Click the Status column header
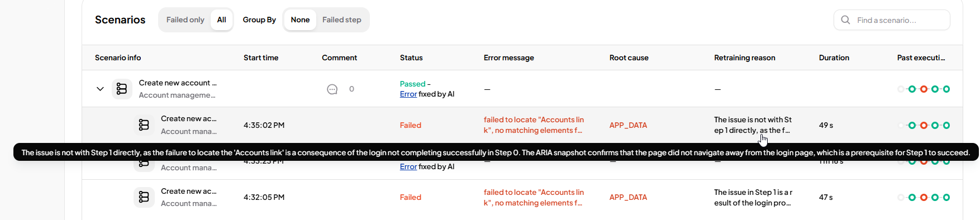The image size is (980, 220). [411, 58]
